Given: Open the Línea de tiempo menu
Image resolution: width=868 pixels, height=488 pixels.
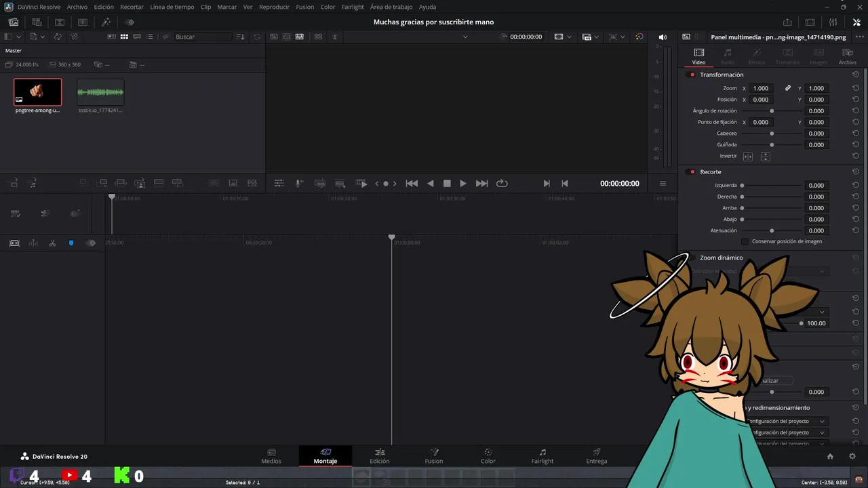Looking at the screenshot, I should point(172,7).
